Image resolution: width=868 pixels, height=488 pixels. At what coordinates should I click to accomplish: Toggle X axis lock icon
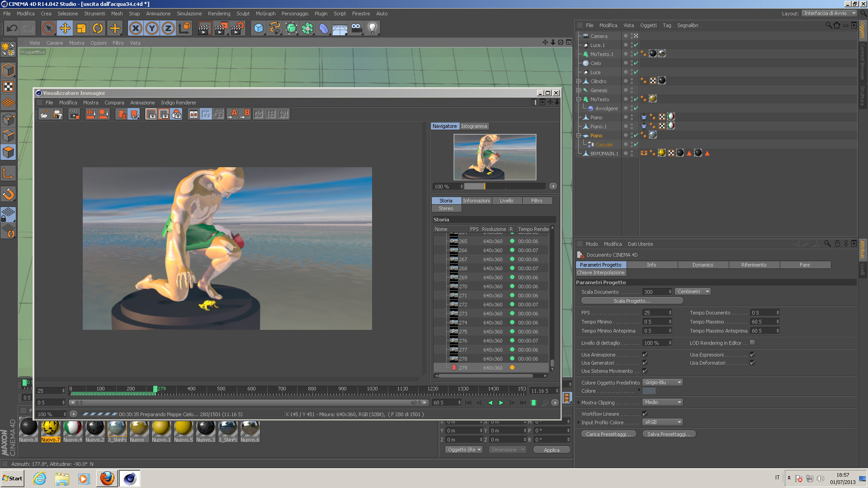tap(136, 28)
